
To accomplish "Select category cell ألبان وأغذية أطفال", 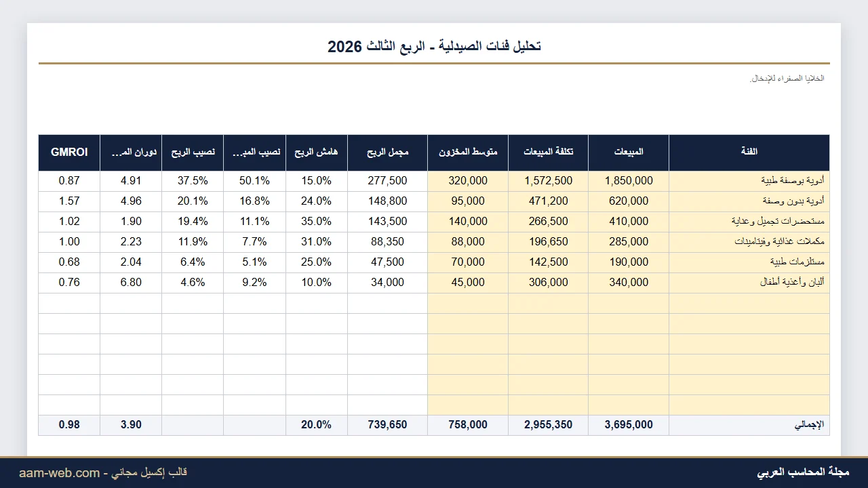I will (749, 283).
